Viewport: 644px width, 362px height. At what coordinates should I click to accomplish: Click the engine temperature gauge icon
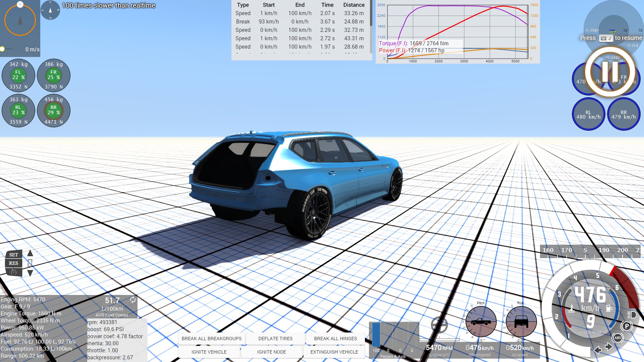pos(572,308)
